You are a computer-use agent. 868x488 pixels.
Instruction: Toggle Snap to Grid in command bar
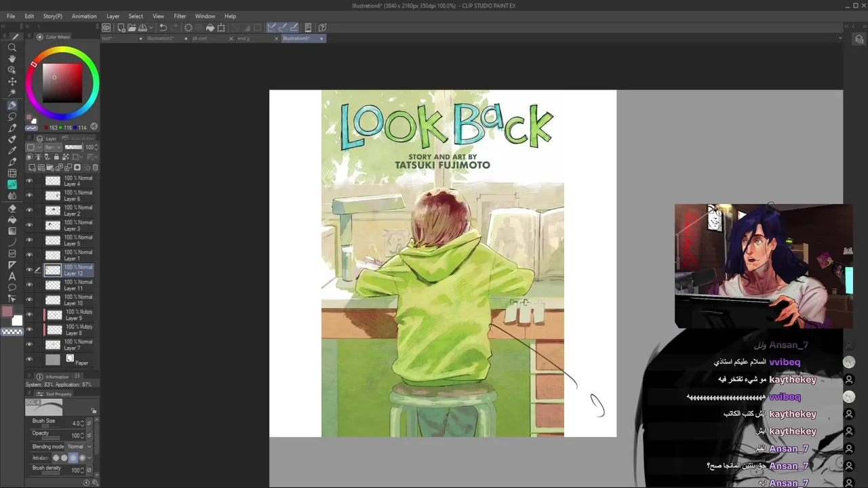pos(294,28)
